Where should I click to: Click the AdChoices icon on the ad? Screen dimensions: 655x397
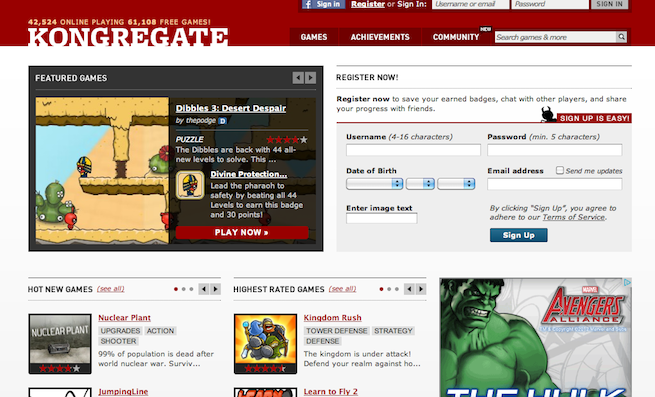tap(627, 282)
